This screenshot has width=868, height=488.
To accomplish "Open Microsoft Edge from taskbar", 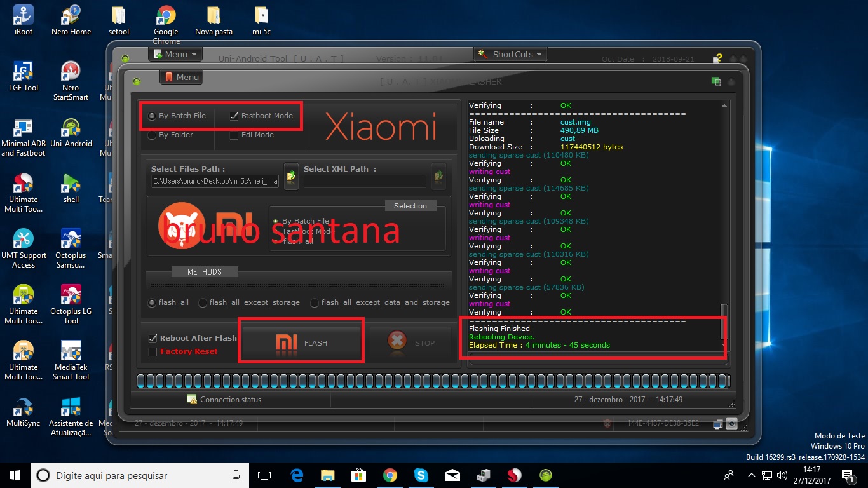I will (x=297, y=475).
